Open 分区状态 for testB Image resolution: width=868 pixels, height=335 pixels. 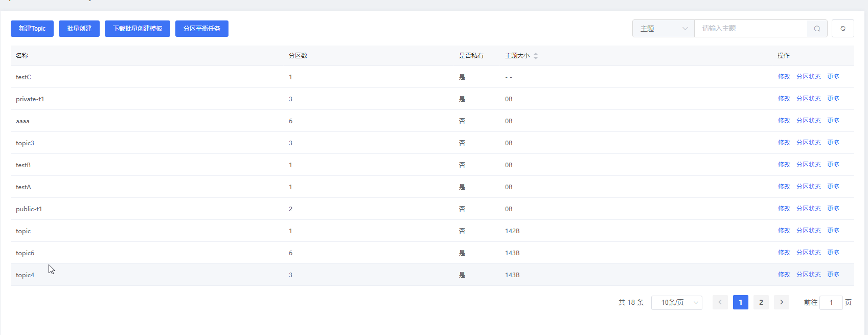point(809,165)
